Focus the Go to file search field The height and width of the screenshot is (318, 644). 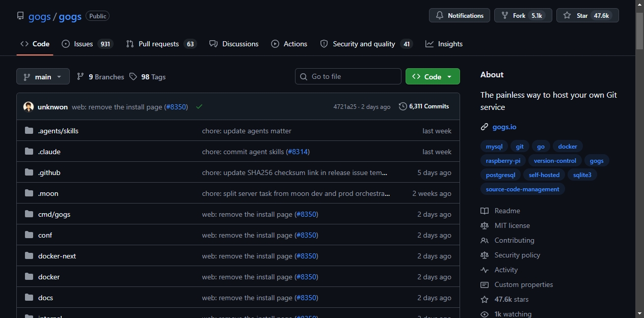click(348, 76)
